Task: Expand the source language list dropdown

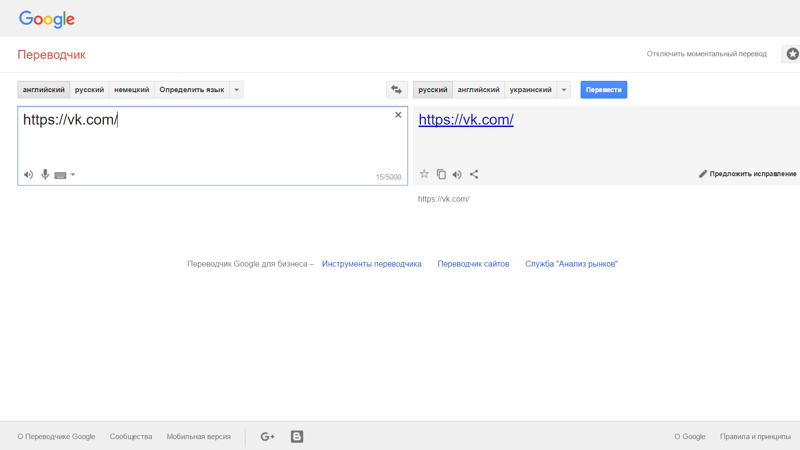Action: pos(236,90)
